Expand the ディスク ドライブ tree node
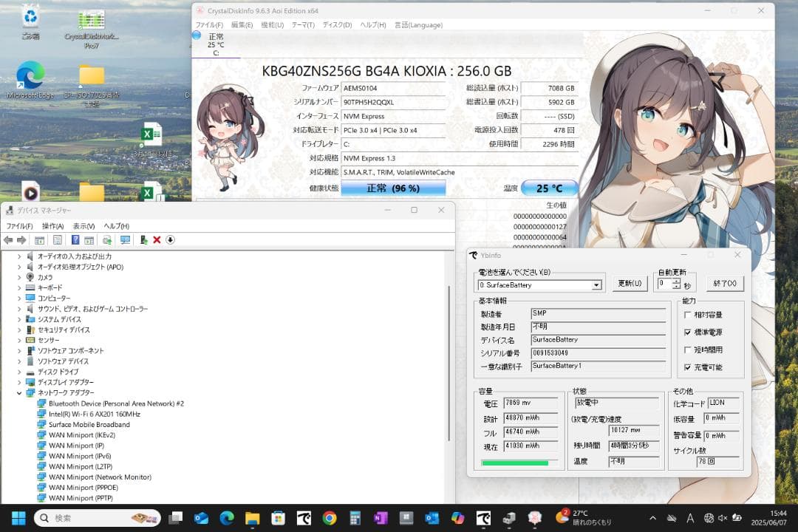Screen dimensions: 798x532 (x=19, y=372)
